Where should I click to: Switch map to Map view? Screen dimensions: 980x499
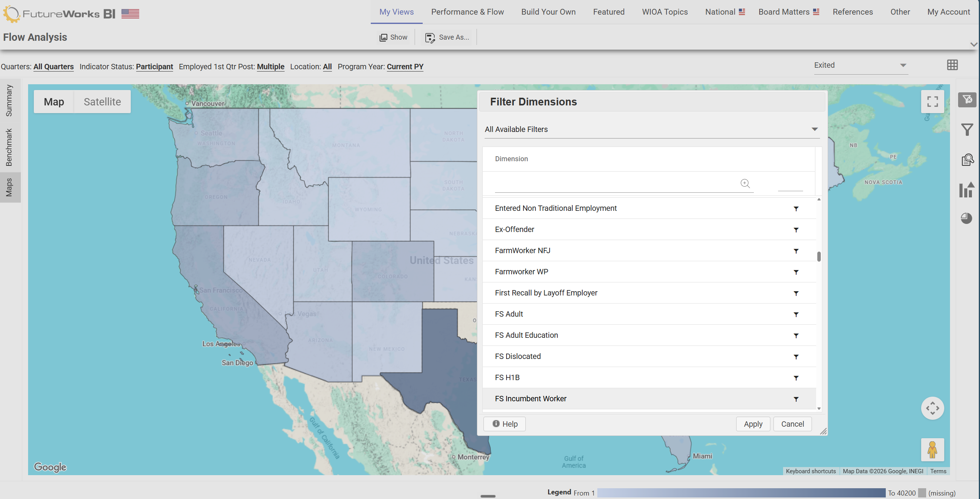(54, 102)
